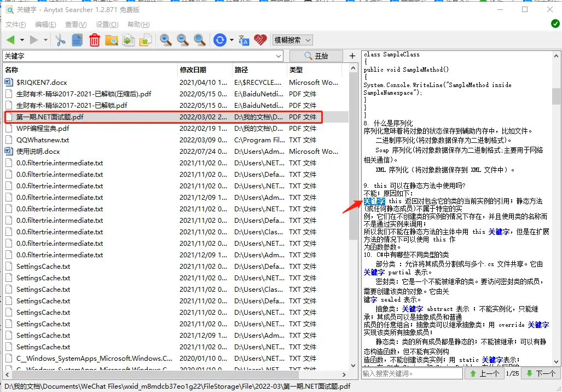
Task: Click the 上一个 previous match button
Action: click(x=484, y=374)
